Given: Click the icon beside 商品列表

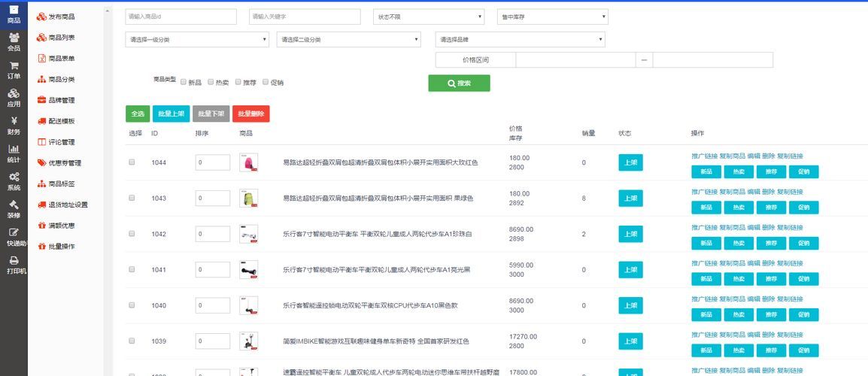Looking at the screenshot, I should pyautogui.click(x=41, y=38).
